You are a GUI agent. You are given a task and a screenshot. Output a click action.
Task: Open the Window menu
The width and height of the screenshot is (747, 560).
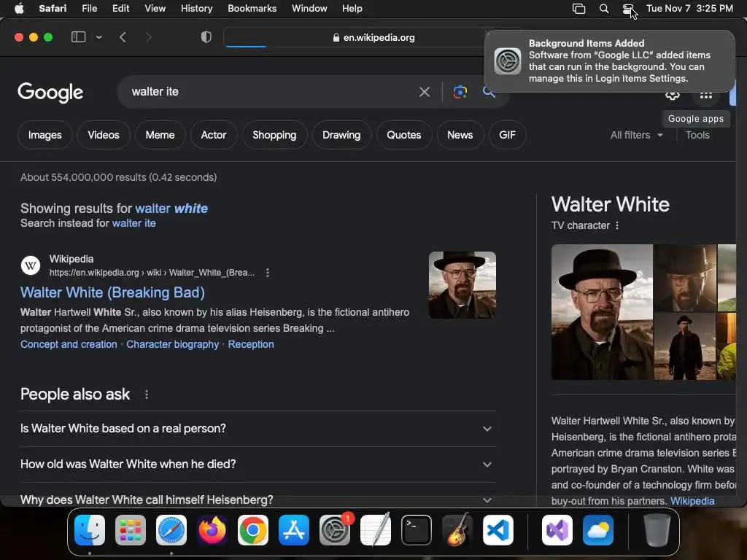point(309,9)
